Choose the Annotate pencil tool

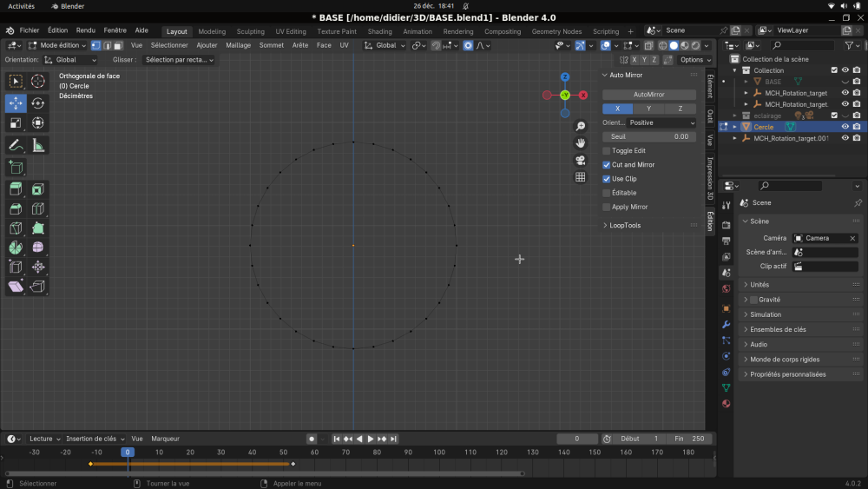tap(16, 146)
